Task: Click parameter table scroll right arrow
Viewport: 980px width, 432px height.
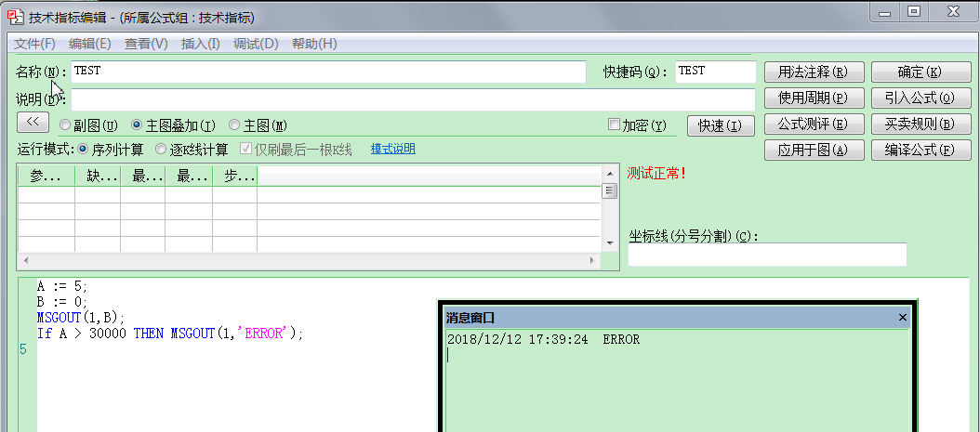Action: [593, 260]
